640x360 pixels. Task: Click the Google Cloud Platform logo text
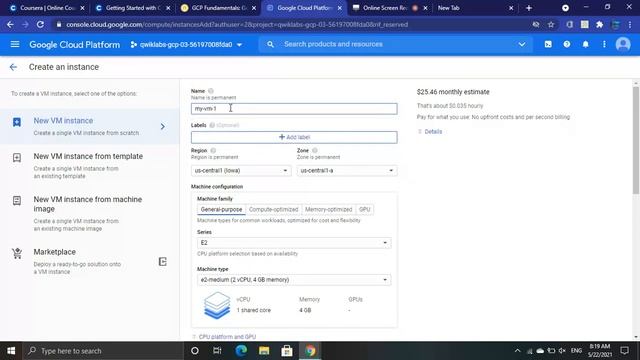[x=75, y=44]
